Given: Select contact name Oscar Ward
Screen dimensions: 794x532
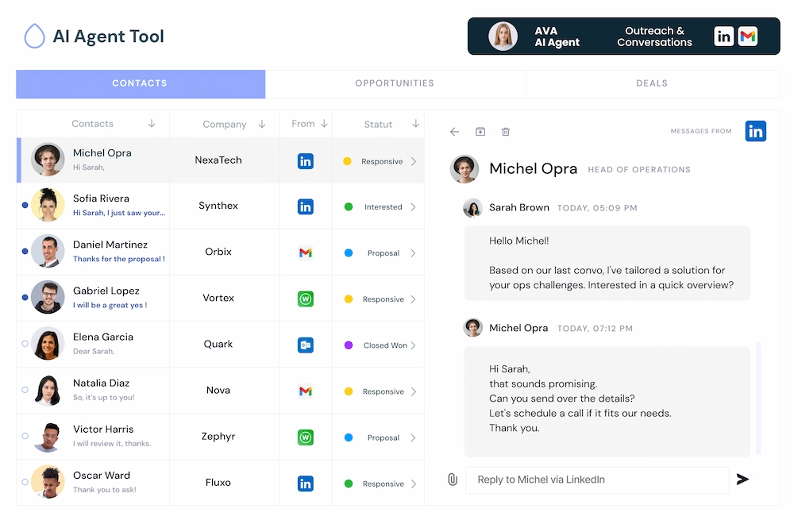Looking at the screenshot, I should (x=102, y=476).
